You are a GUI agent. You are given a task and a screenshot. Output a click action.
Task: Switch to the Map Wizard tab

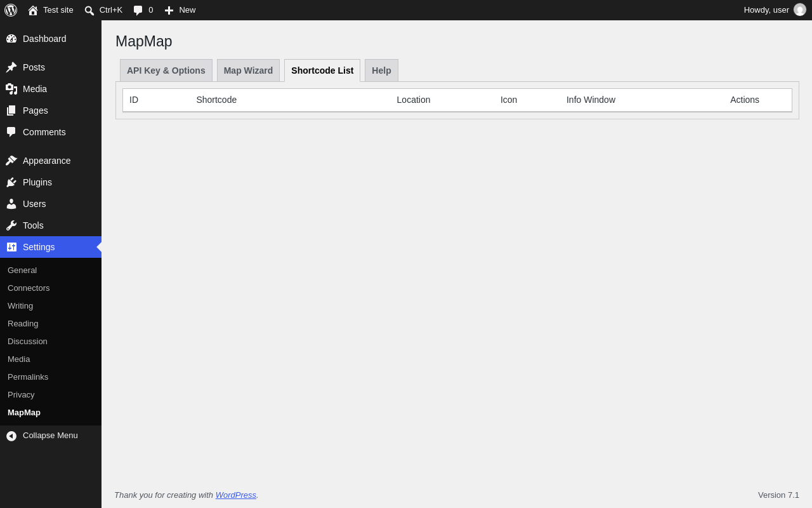(248, 70)
